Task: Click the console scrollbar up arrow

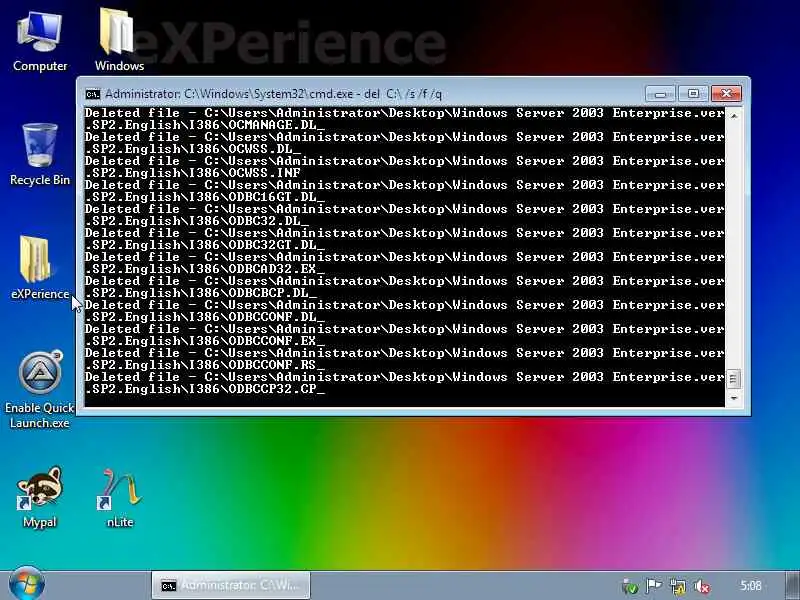Action: click(x=734, y=116)
